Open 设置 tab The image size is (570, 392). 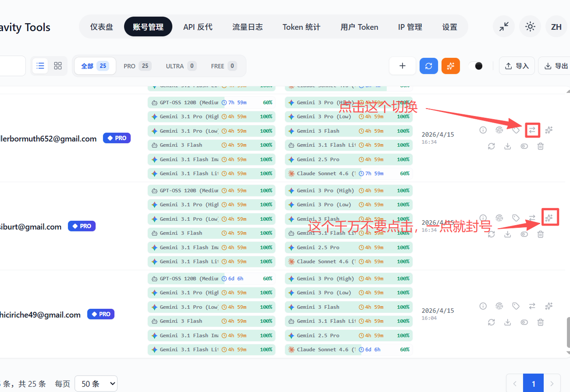tap(450, 27)
